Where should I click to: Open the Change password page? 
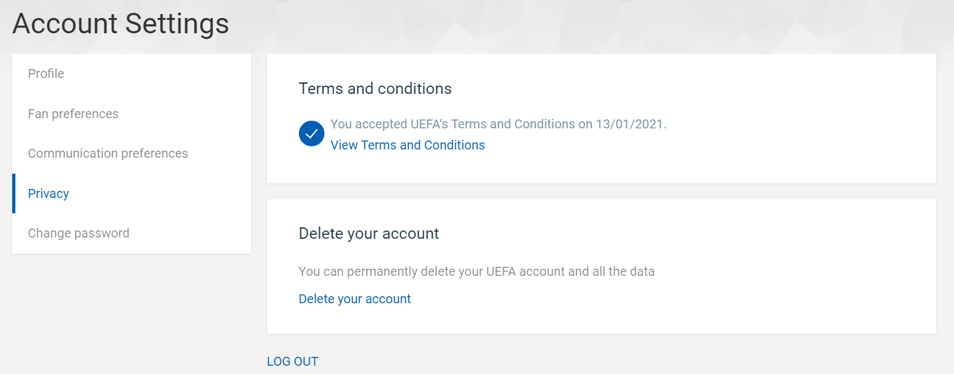pos(131,233)
